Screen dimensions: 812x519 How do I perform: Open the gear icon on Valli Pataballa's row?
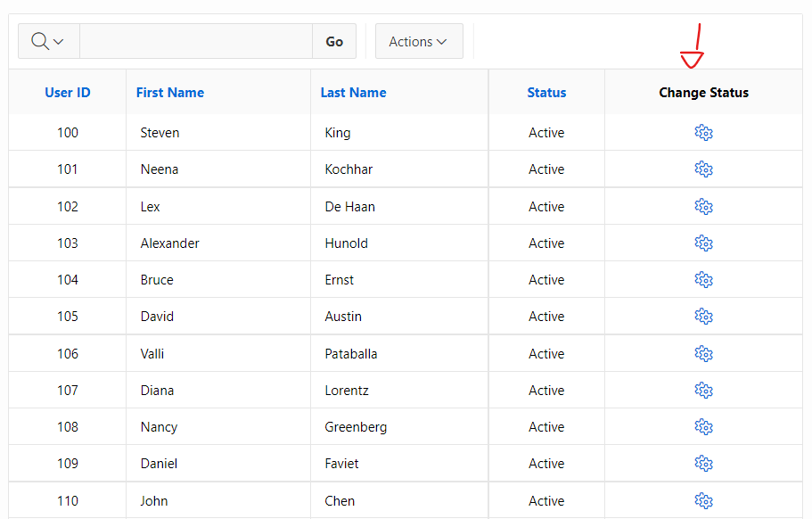(703, 353)
